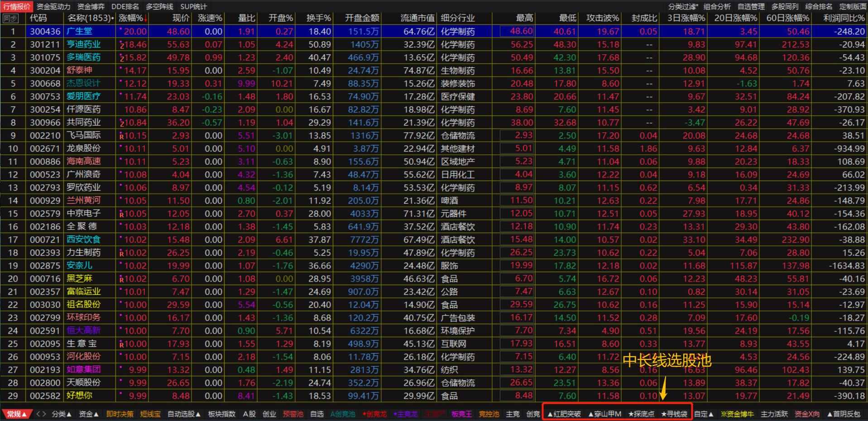Sort by the 攻击波% column header
Image resolution: width=868 pixels, height=421 pixels.
pyautogui.click(x=603, y=18)
